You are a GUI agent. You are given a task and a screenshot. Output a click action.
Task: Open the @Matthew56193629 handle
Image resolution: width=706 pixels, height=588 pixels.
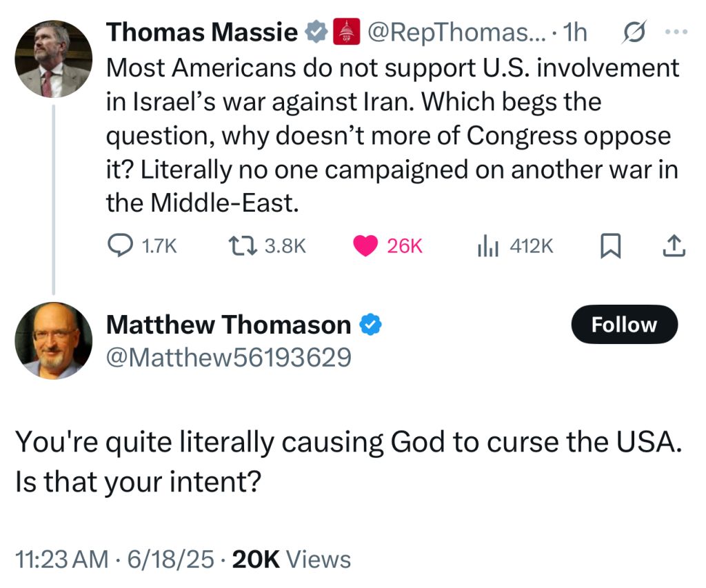tap(229, 358)
